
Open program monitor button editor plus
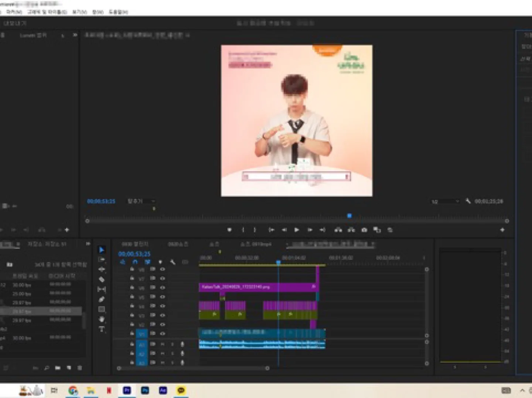click(x=502, y=230)
